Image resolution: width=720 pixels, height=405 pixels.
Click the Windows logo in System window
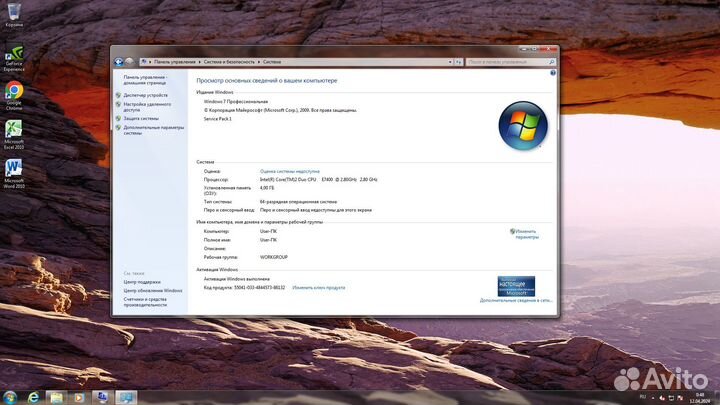tap(523, 126)
